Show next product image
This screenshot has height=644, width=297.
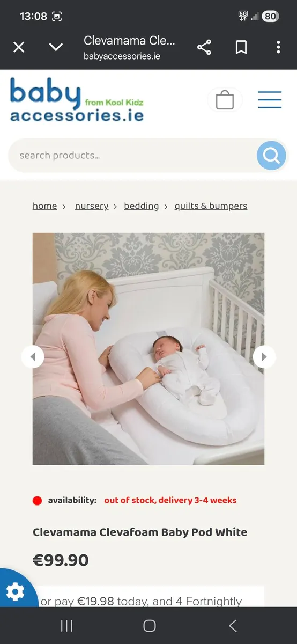(264, 356)
